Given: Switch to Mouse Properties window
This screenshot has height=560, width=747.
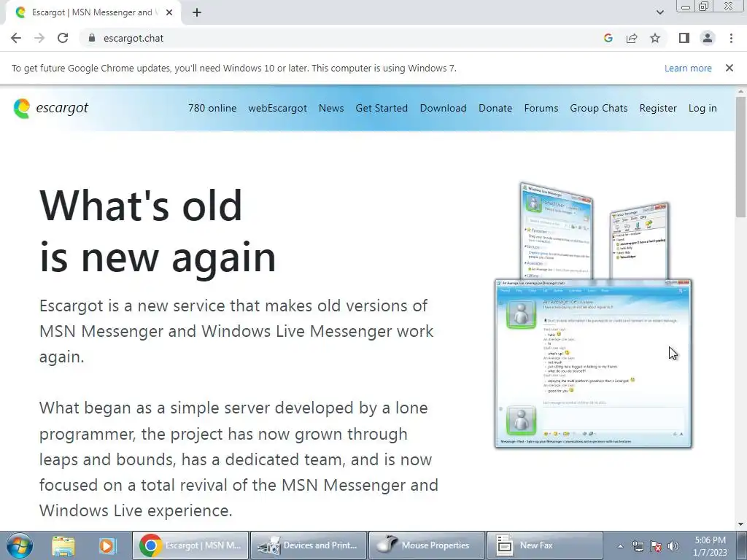Looking at the screenshot, I should pos(427,545).
